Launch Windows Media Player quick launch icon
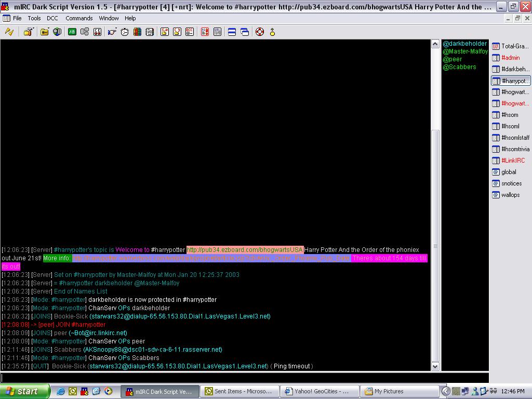532x399 pixels. click(x=108, y=391)
